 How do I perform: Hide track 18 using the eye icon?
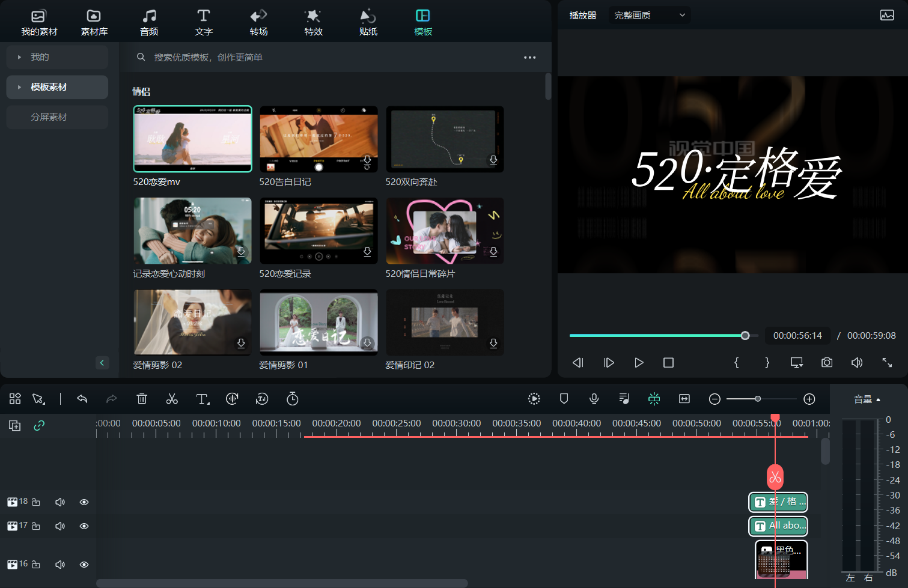(x=84, y=502)
